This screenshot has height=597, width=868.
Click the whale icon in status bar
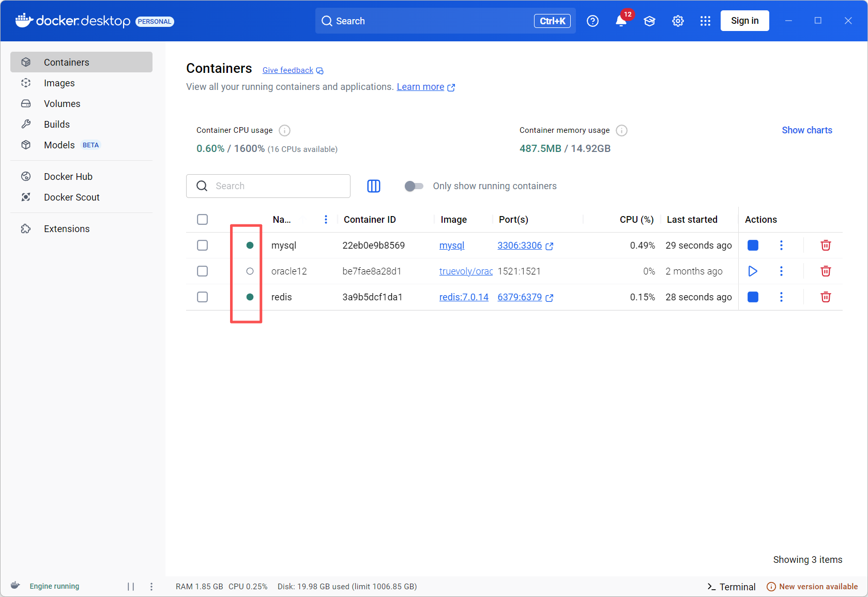pos(16,586)
